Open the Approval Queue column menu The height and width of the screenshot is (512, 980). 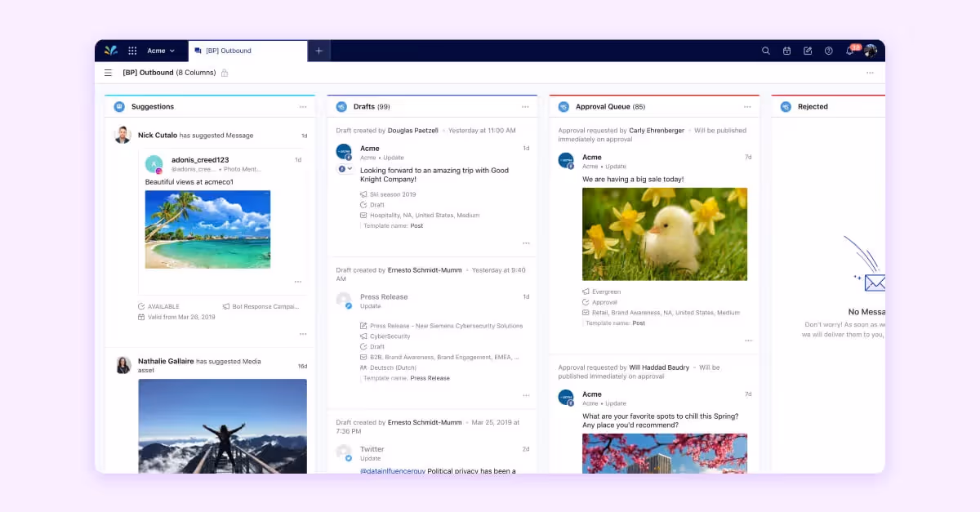(748, 106)
